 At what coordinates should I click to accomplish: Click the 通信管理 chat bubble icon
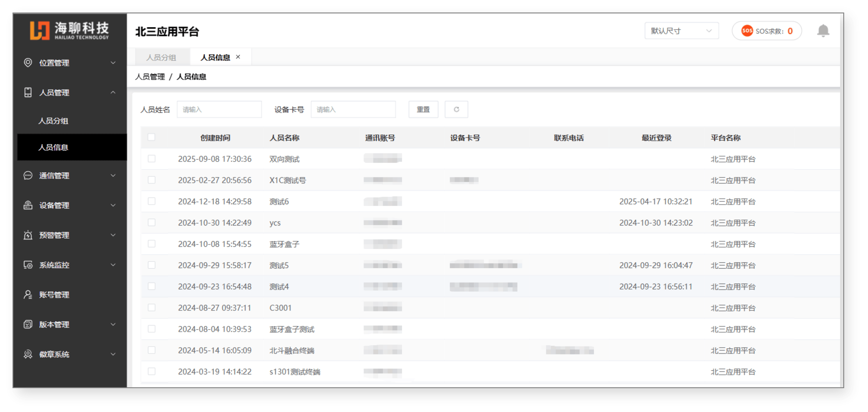pyautogui.click(x=28, y=175)
